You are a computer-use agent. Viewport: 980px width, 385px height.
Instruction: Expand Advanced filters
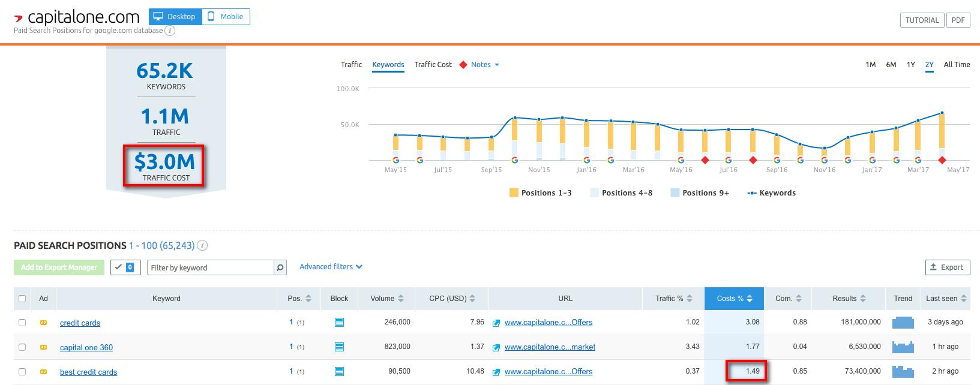click(331, 267)
